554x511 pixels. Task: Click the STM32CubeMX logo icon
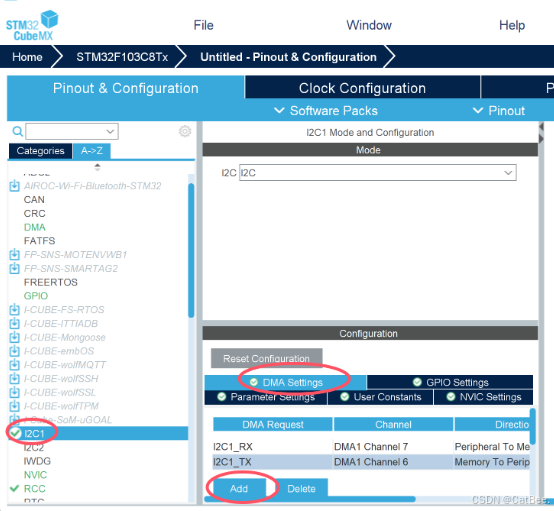[32, 25]
